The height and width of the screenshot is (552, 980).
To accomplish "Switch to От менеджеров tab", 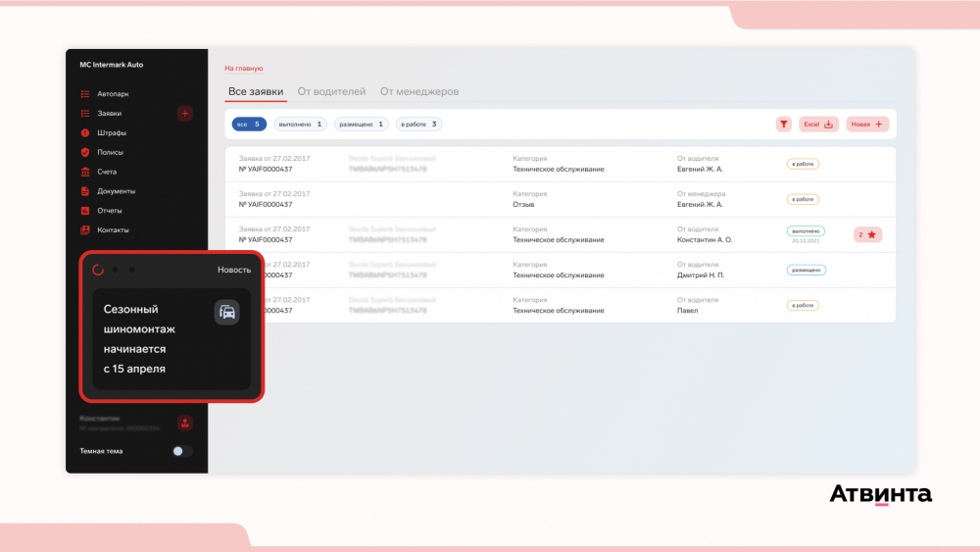I will (x=419, y=91).
